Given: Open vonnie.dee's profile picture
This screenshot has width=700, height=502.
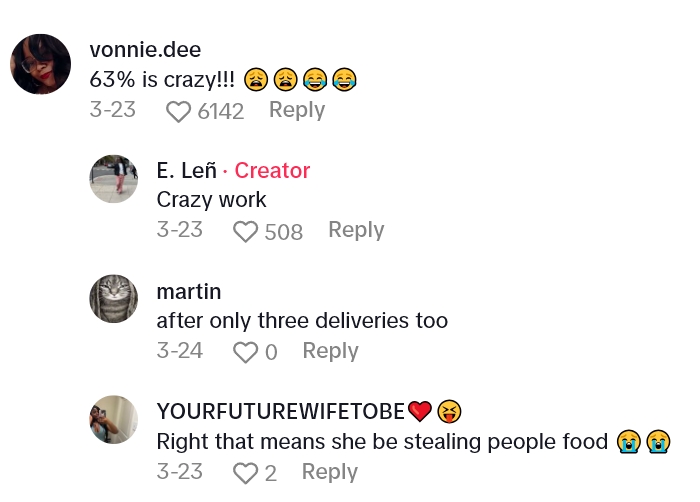Looking at the screenshot, I should pos(40,64).
